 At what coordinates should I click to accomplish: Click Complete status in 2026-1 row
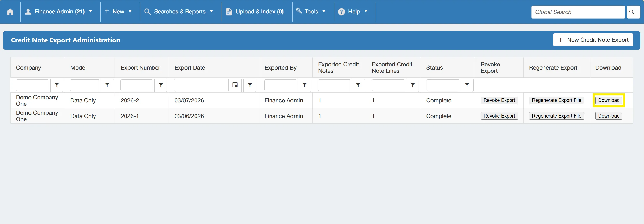tap(438, 116)
